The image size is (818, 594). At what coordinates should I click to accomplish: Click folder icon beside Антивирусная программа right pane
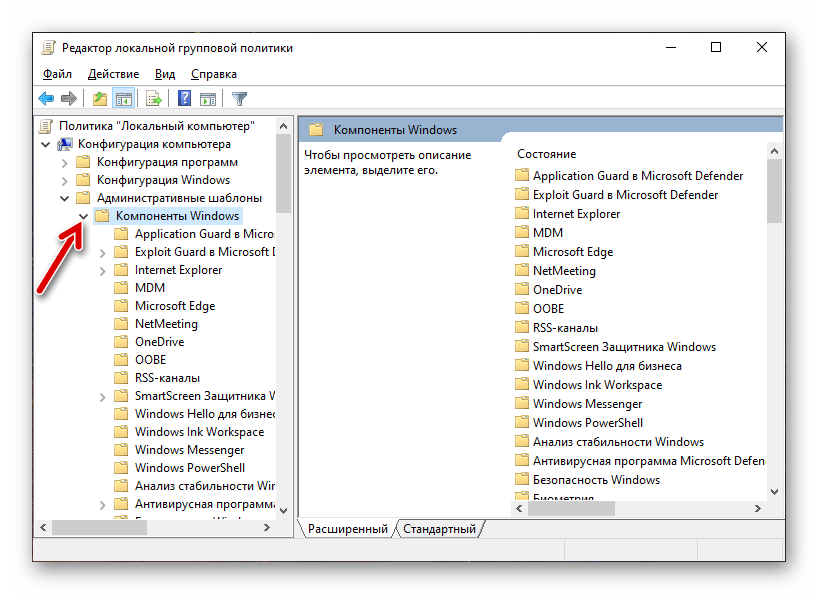tap(522, 460)
